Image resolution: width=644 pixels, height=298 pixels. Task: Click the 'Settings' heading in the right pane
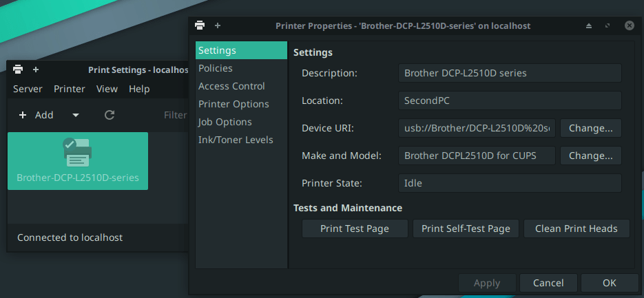[313, 52]
